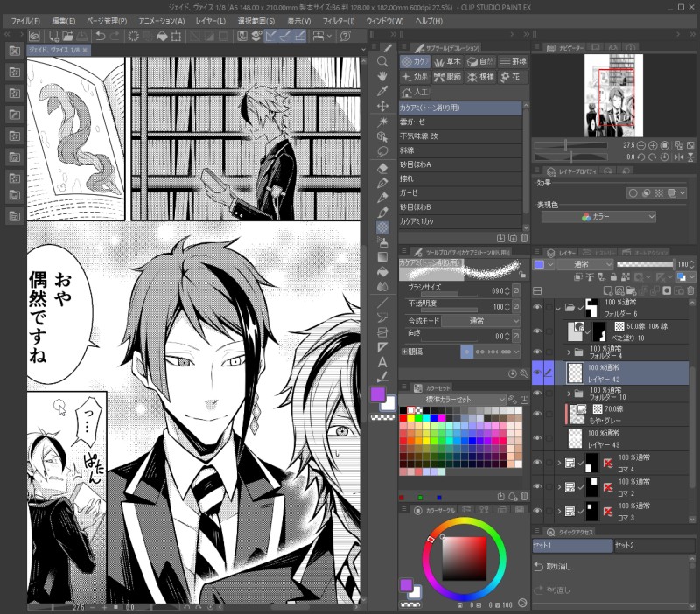Open 標準カラーセット dropdown

tap(452, 400)
